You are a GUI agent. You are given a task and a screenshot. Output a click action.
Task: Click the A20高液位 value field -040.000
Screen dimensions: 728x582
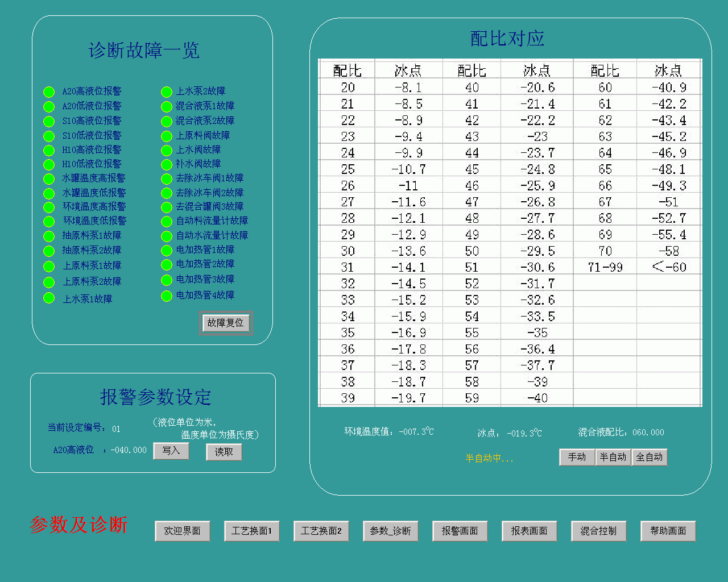coord(129,450)
